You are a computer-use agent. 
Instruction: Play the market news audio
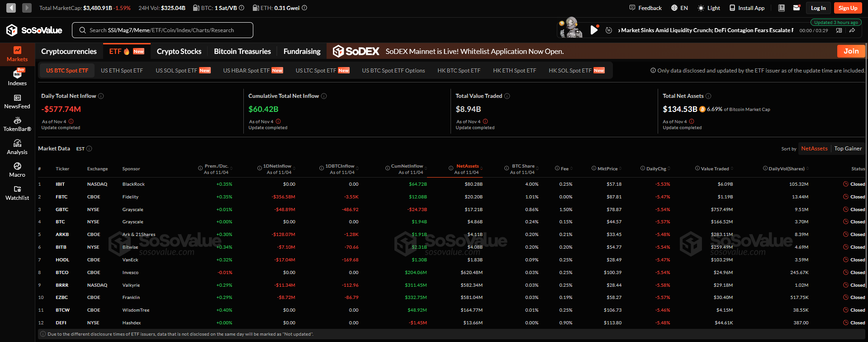(x=594, y=30)
